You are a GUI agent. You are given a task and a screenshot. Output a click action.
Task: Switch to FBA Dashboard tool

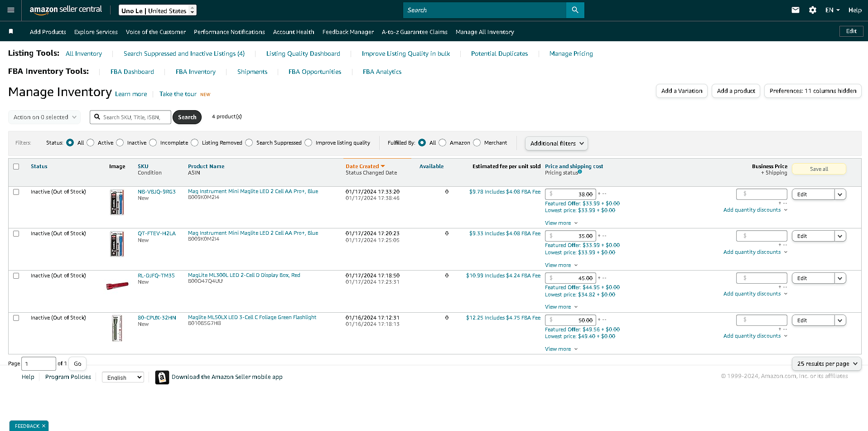[132, 72]
